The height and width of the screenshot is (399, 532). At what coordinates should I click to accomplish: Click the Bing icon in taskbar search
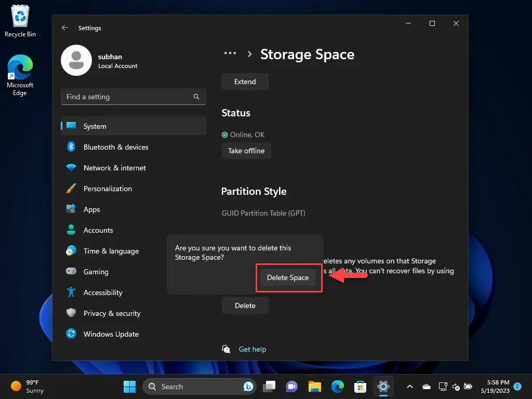(248, 387)
